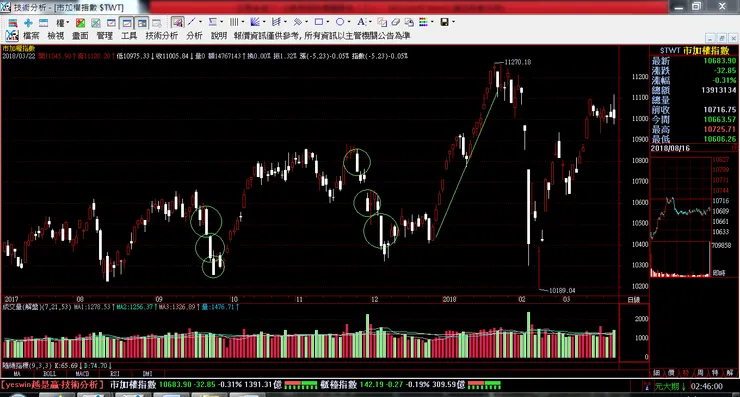Open the 檔案 menu
The height and width of the screenshot is (397, 740).
(31, 35)
